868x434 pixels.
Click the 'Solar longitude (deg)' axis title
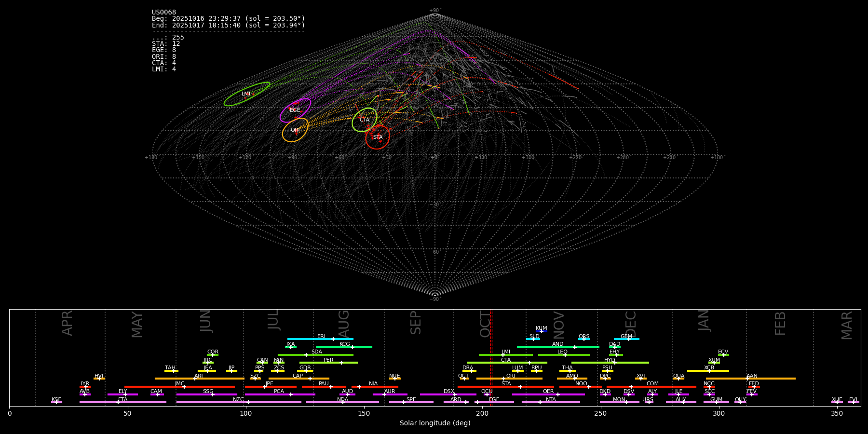[x=435, y=423]
